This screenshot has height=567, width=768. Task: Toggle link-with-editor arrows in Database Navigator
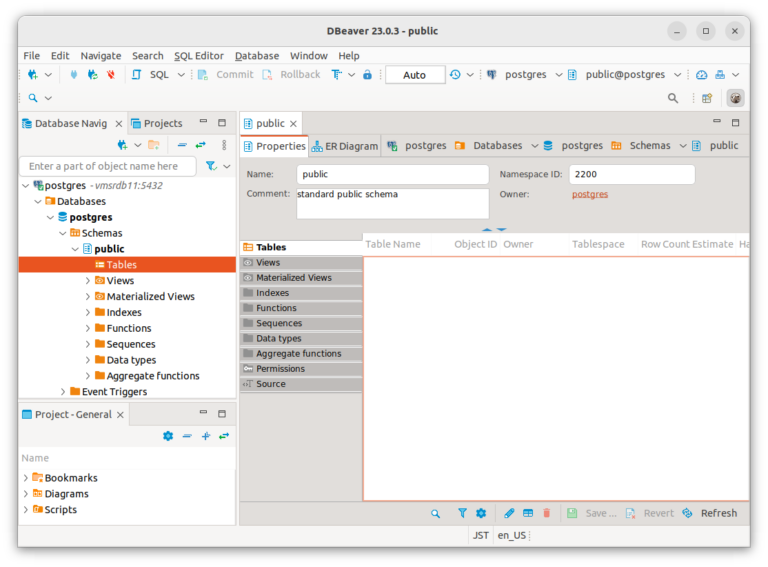[x=200, y=145]
